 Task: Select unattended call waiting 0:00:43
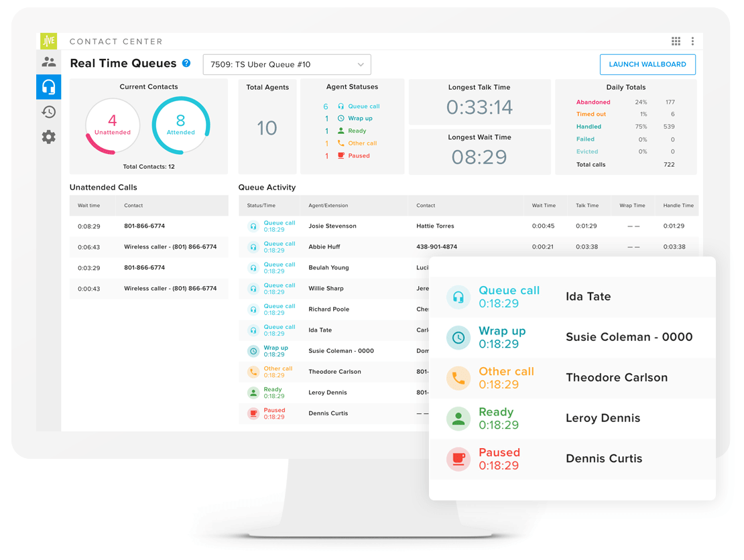point(149,289)
